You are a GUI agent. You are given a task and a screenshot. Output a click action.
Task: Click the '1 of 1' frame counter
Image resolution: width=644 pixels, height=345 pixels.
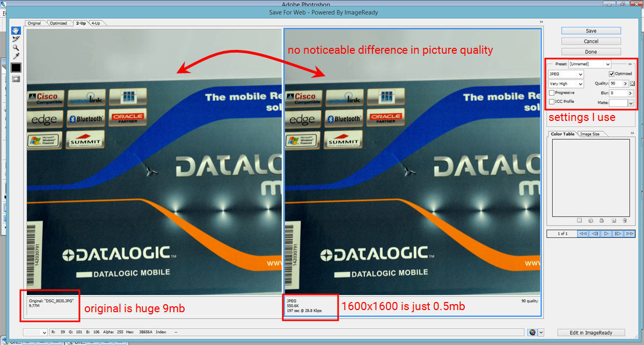click(562, 234)
